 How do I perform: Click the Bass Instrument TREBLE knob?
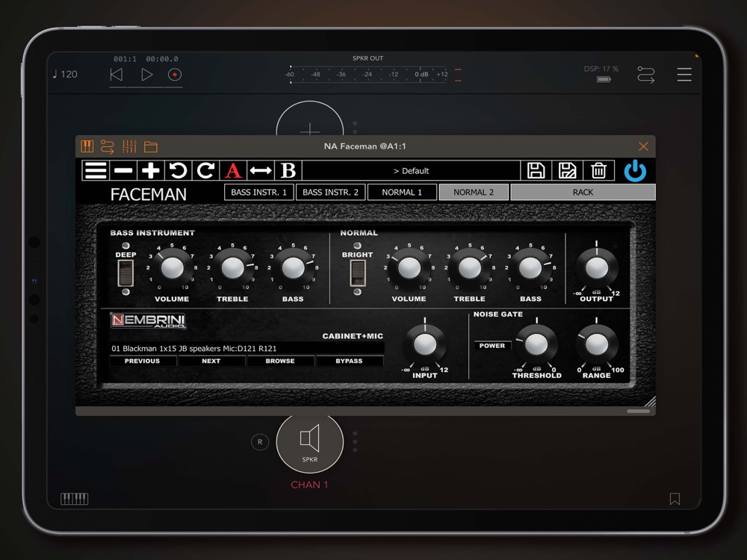click(232, 268)
